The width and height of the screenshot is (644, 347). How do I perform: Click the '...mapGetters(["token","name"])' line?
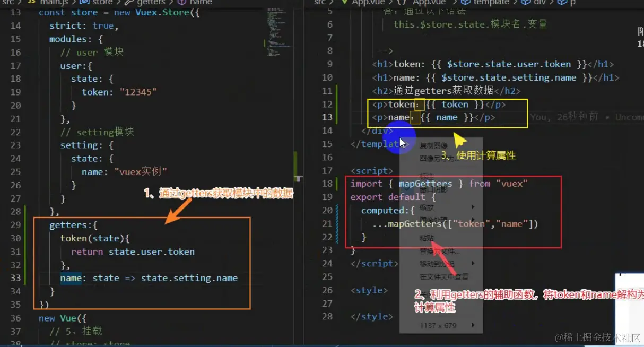(455, 224)
